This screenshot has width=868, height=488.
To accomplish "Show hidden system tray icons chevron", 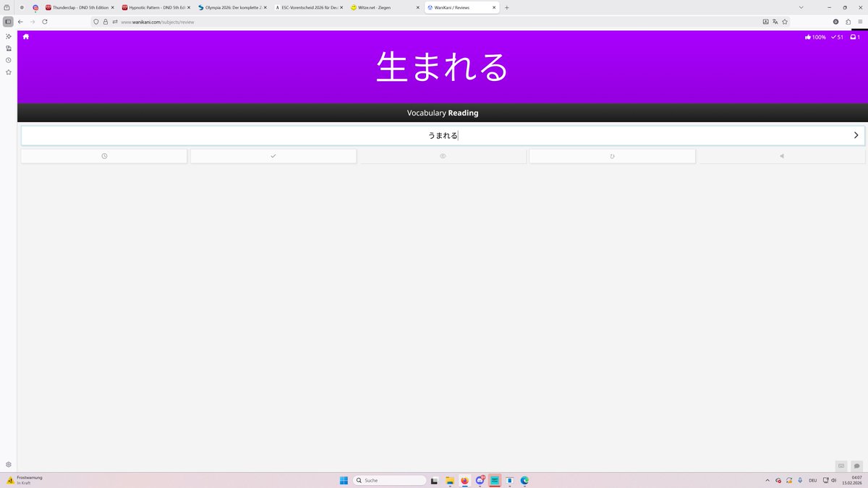I will [767, 480].
